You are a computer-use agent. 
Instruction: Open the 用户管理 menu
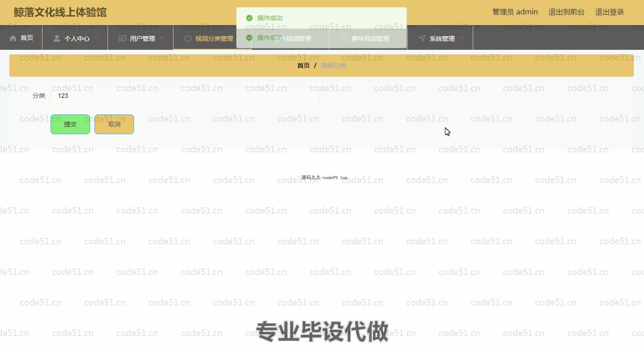pyautogui.click(x=140, y=37)
